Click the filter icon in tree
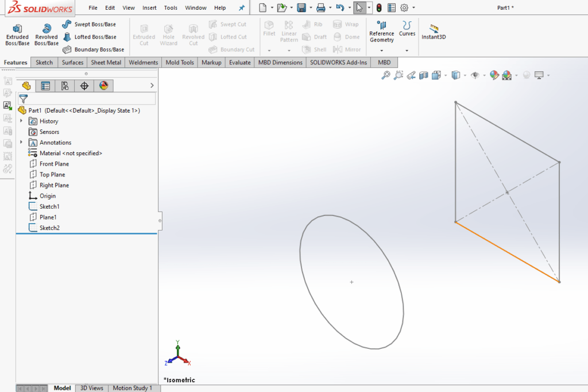 (x=23, y=99)
